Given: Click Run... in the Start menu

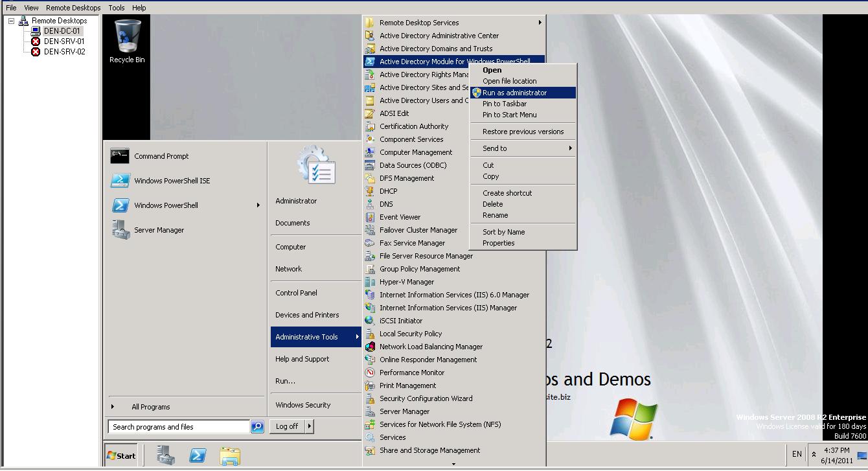Looking at the screenshot, I should click(x=285, y=381).
